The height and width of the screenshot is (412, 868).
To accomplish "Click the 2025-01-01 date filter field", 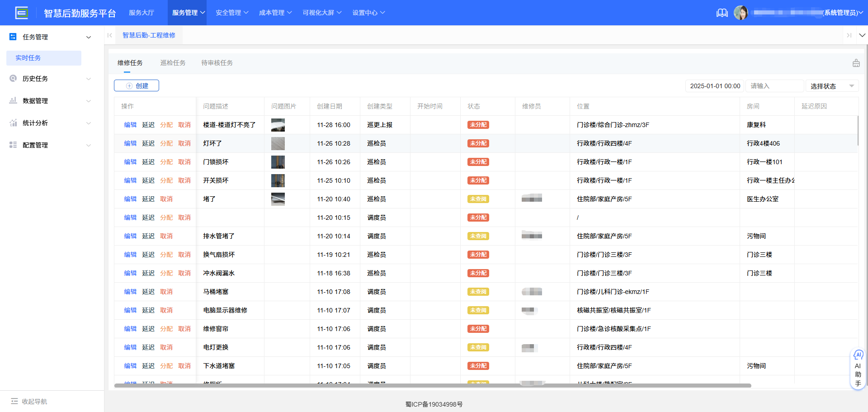I will point(714,86).
